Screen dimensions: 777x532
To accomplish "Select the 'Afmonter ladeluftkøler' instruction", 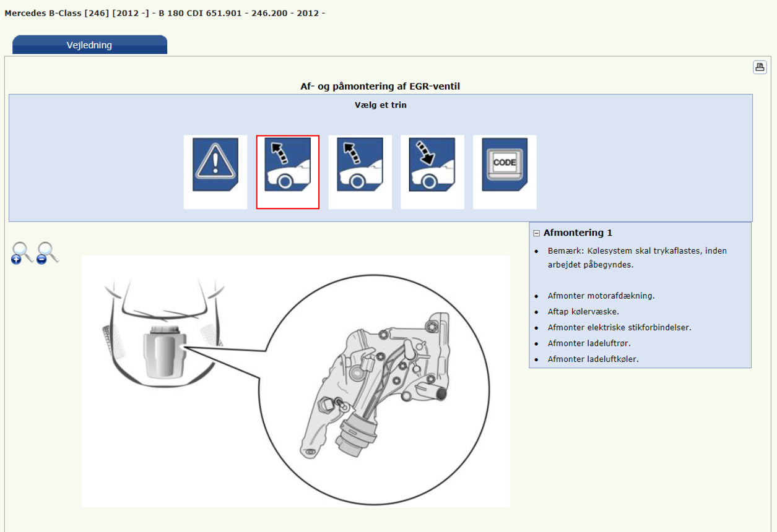I will tap(593, 359).
